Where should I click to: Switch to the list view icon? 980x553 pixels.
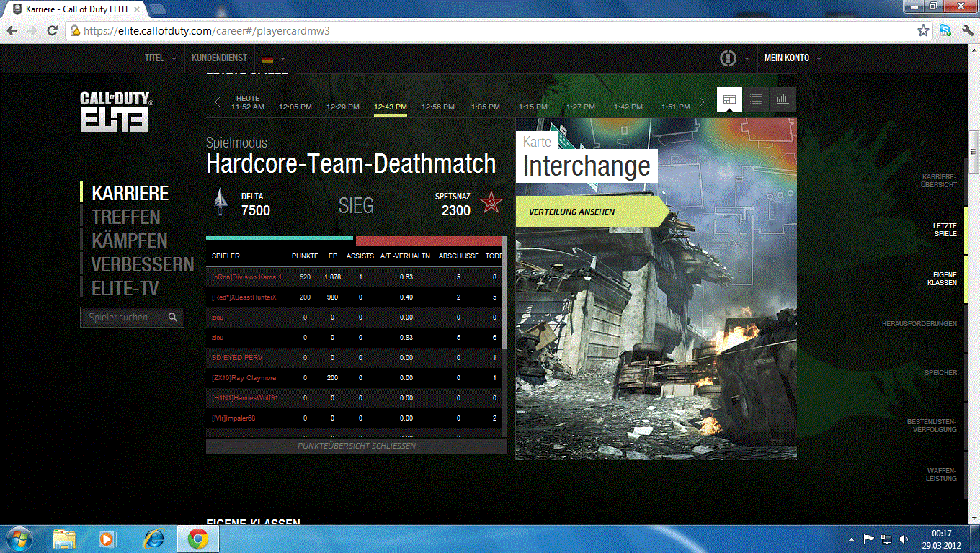pos(756,100)
